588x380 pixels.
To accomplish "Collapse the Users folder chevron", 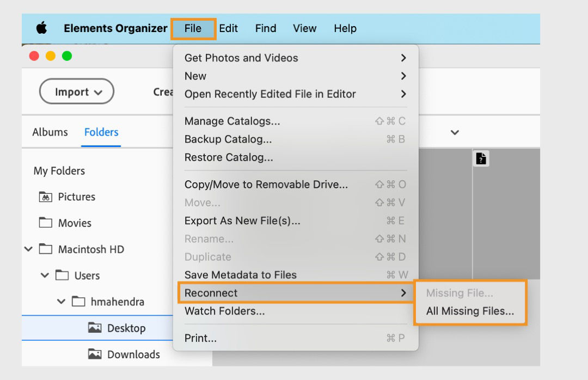I will click(x=45, y=275).
